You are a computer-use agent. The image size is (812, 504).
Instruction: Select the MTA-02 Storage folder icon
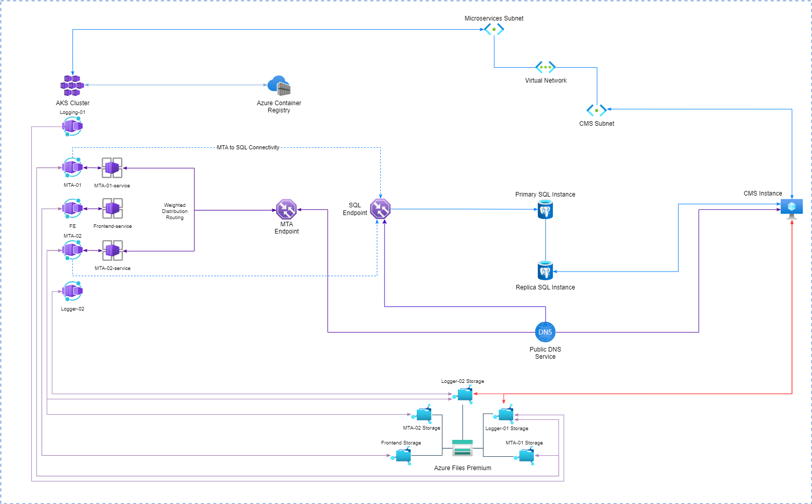pos(422,414)
